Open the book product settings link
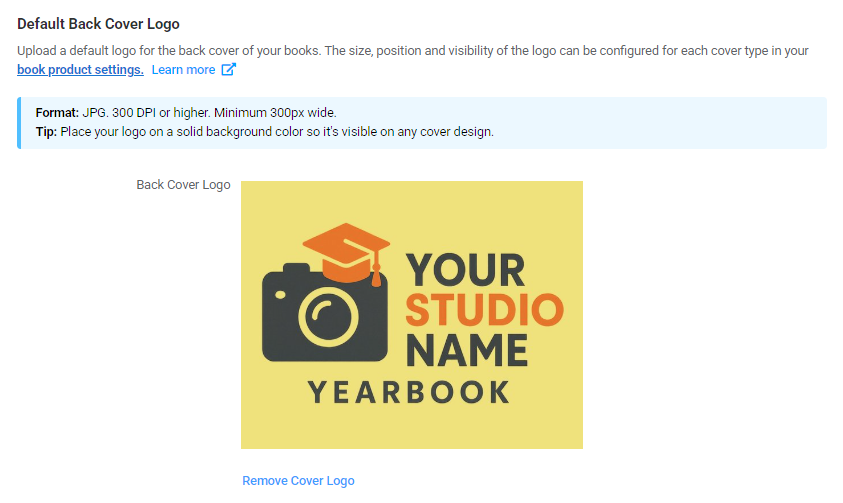 [80, 70]
